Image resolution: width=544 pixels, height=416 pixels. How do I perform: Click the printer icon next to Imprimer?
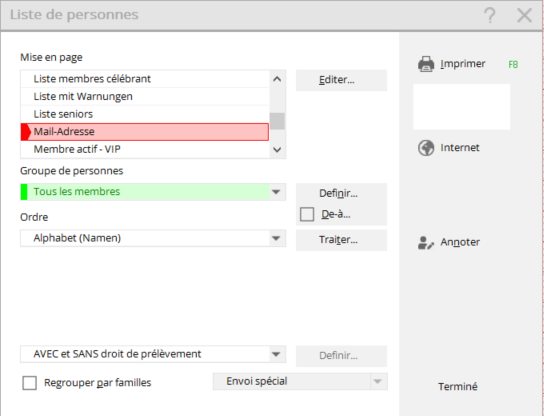pyautogui.click(x=426, y=64)
